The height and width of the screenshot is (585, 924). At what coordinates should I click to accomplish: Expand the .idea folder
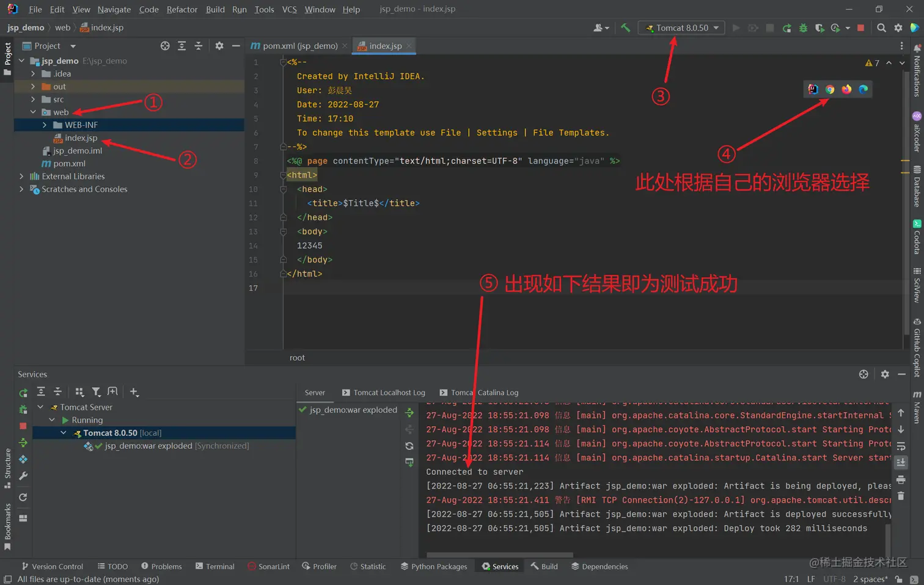click(34, 74)
